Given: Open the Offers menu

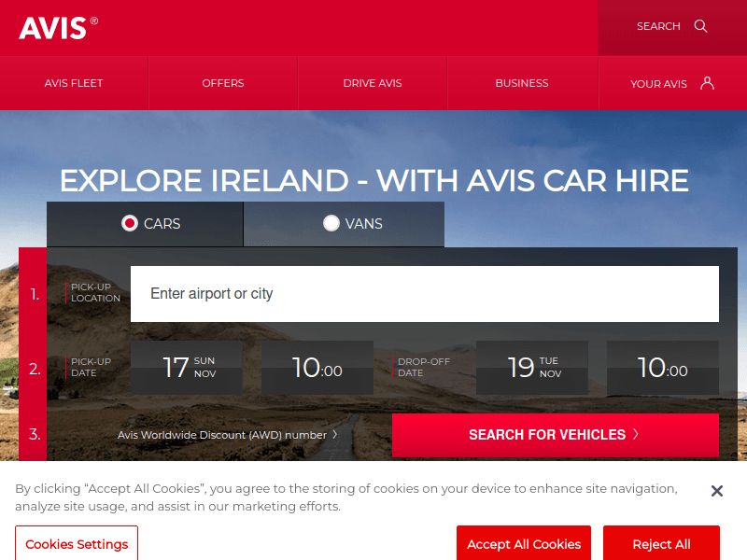Looking at the screenshot, I should (223, 83).
